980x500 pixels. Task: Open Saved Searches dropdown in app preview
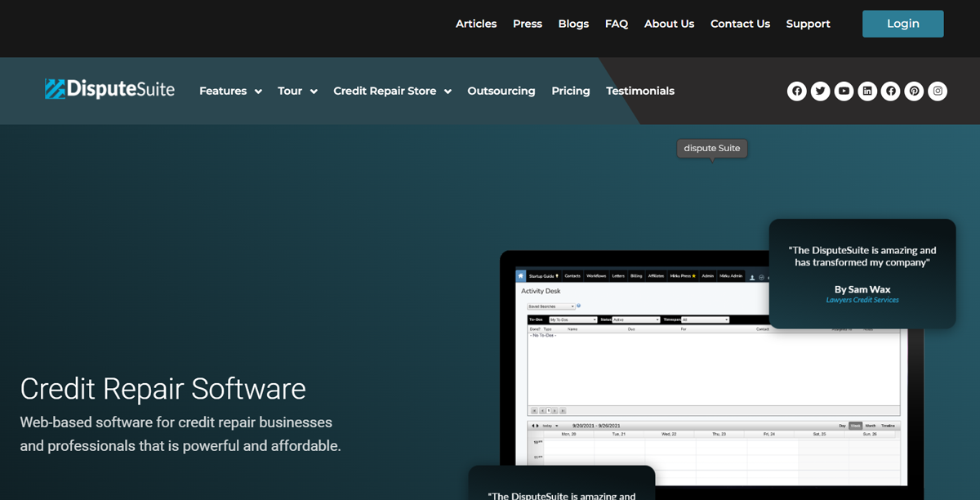[551, 306]
